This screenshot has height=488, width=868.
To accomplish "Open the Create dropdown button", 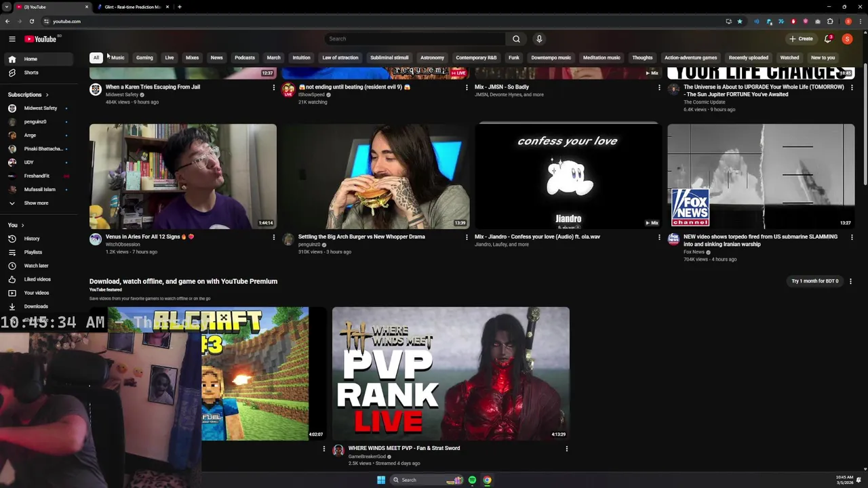I will 801,39.
